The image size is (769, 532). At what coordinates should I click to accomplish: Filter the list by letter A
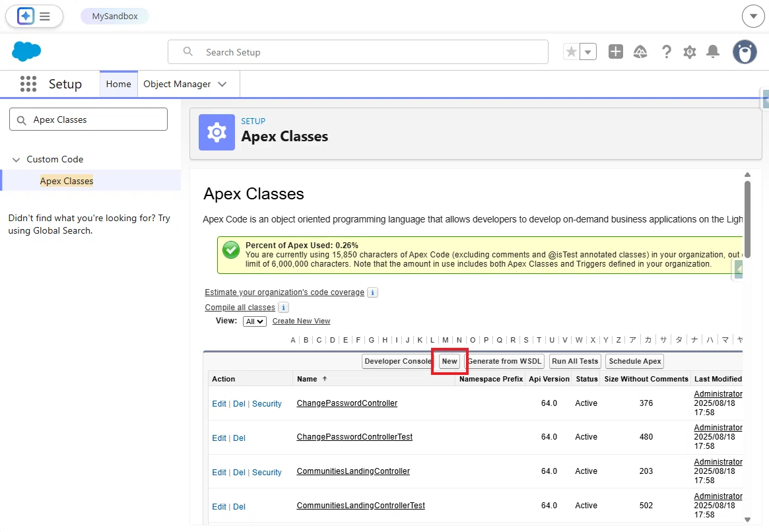point(293,340)
